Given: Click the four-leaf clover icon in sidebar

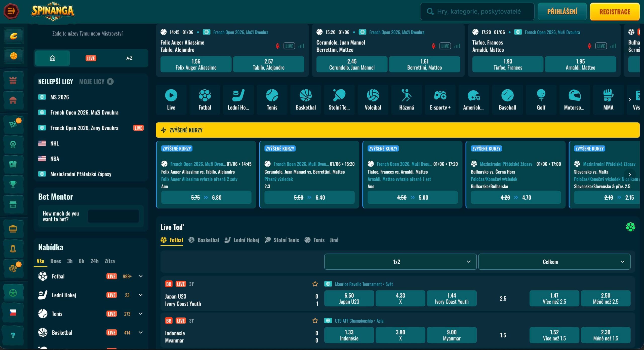Looking at the screenshot, I should pos(13,268).
